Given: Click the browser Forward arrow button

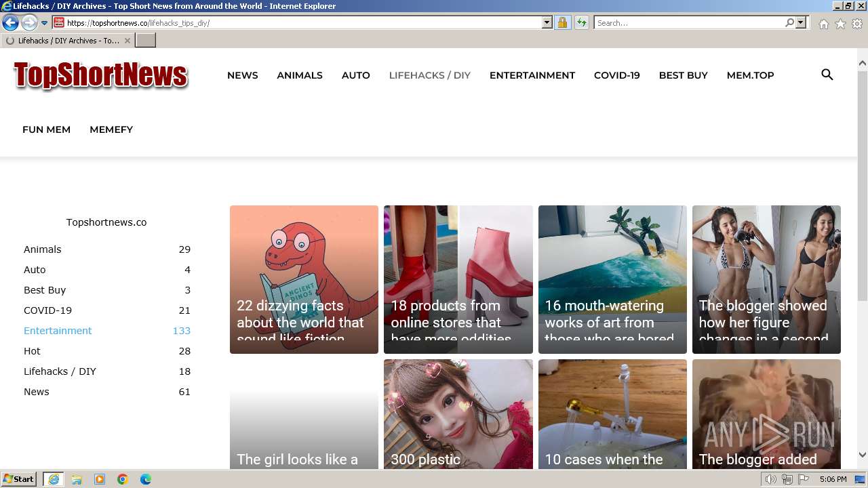Looking at the screenshot, I should (x=29, y=22).
